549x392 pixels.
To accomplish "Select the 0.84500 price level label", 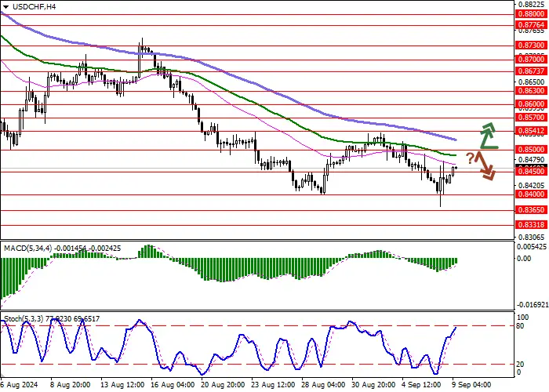I will click(x=531, y=172).
